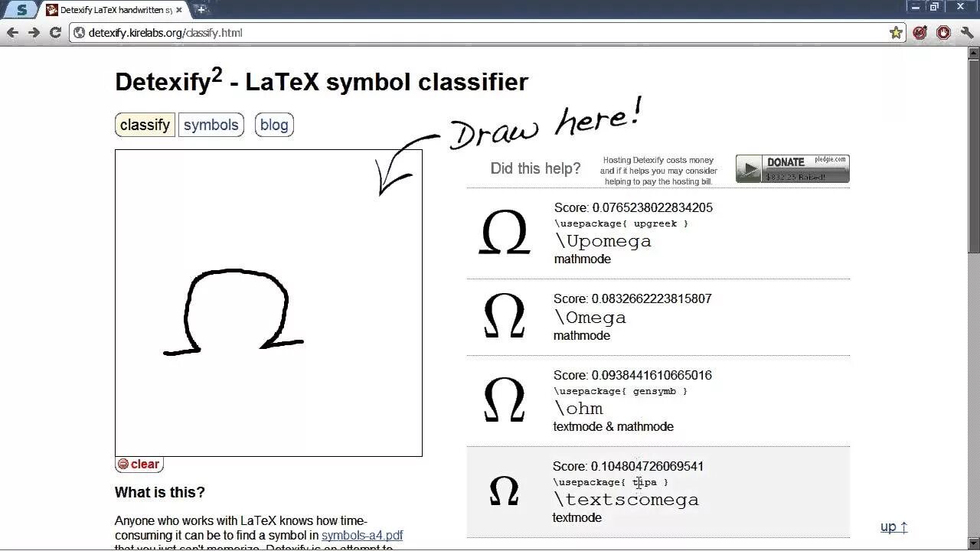Select the \Upomega symbol glyph
The width and height of the screenshot is (980, 551).
pyautogui.click(x=505, y=232)
